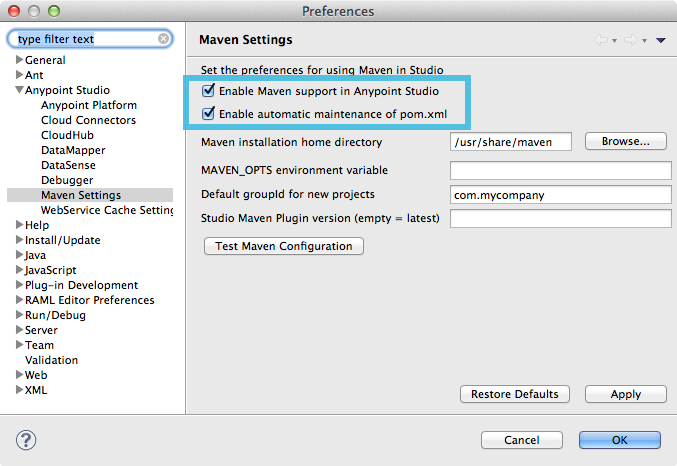This screenshot has height=466, width=677.
Task: Click the OK button
Action: coord(620,440)
